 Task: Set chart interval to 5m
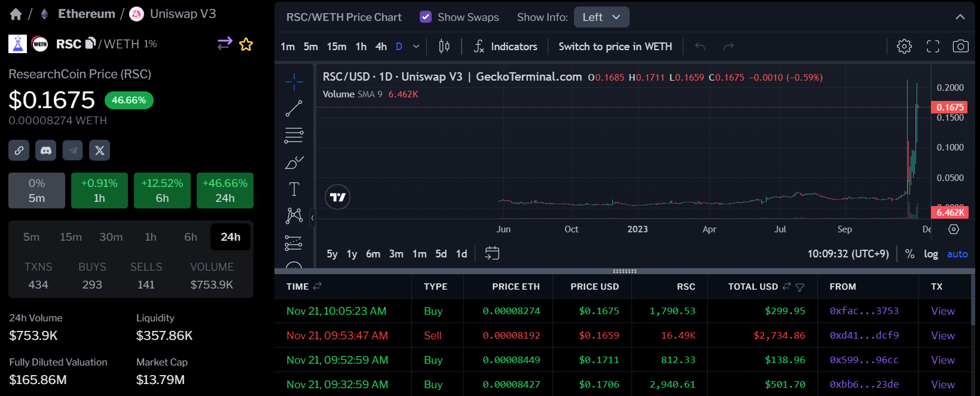coord(311,47)
